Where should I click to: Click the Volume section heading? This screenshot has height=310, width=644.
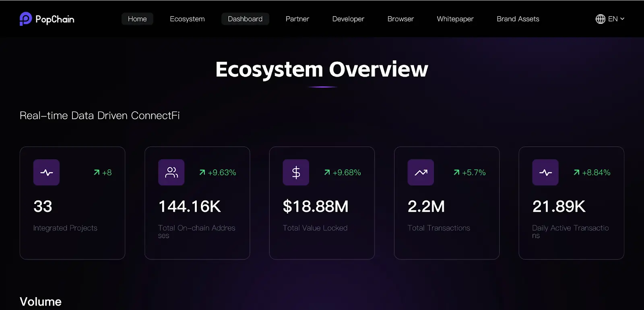[41, 302]
